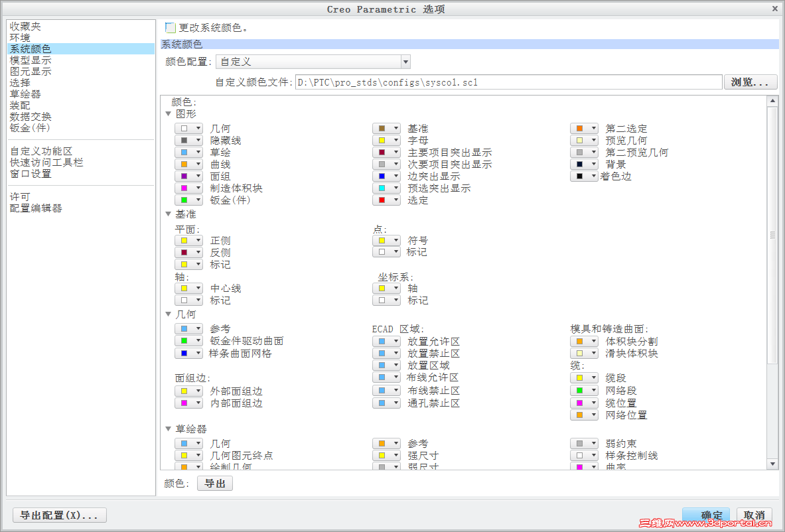785x532 pixels.
Task: Open the 颜色配置 dropdown
Action: pos(405,62)
